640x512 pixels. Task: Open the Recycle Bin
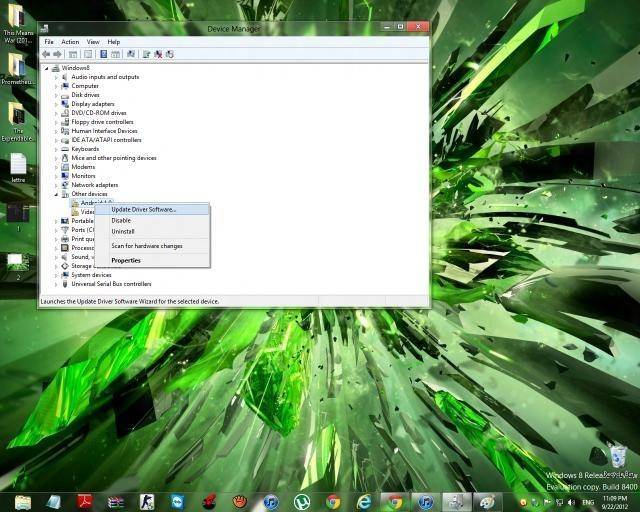[619, 459]
